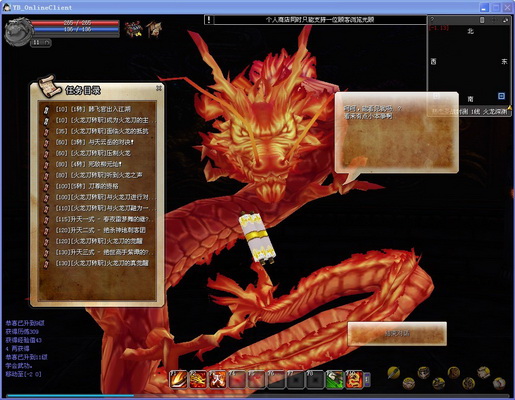Click the red health bar

(76, 23)
